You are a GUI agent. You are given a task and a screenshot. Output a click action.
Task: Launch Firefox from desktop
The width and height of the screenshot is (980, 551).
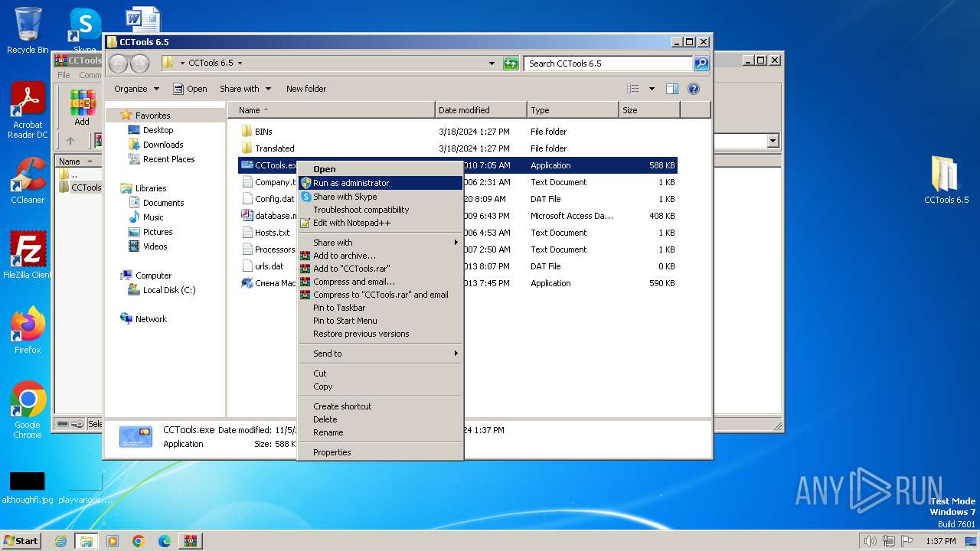pos(28,331)
